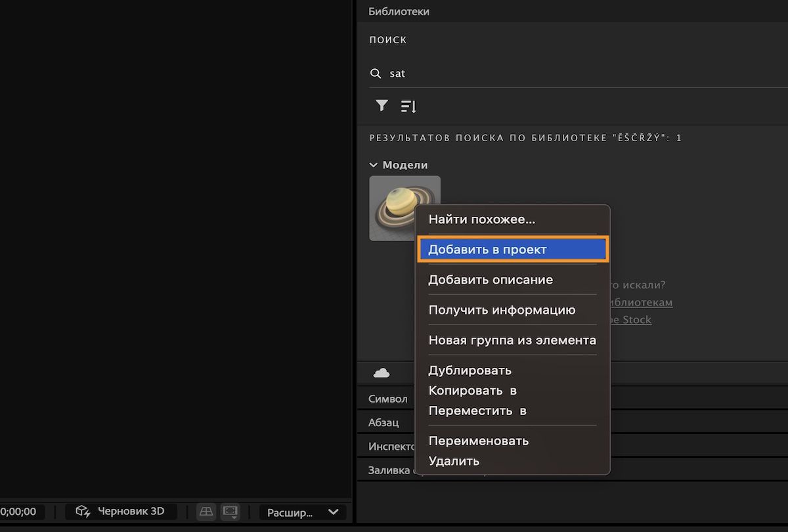Expand the Символ panel
This screenshot has height=532, width=788.
click(x=387, y=399)
